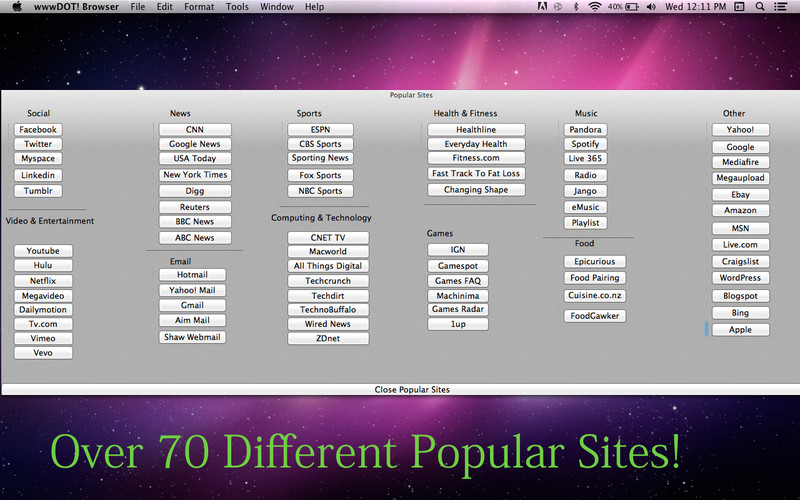Viewport: 800px width, 500px height.
Task: Click the Adobe icon in menu bar
Action: pyautogui.click(x=542, y=7)
